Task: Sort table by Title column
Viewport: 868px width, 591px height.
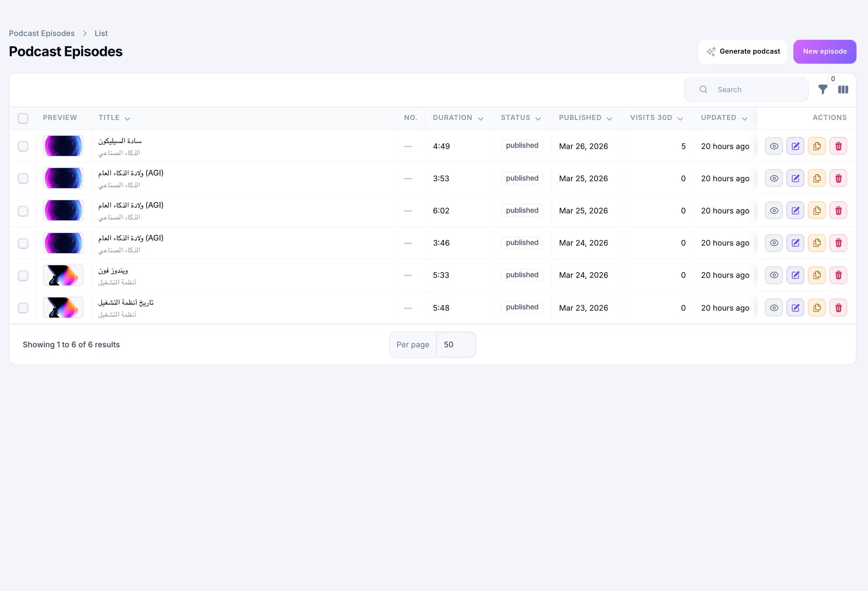Action: pyautogui.click(x=114, y=118)
